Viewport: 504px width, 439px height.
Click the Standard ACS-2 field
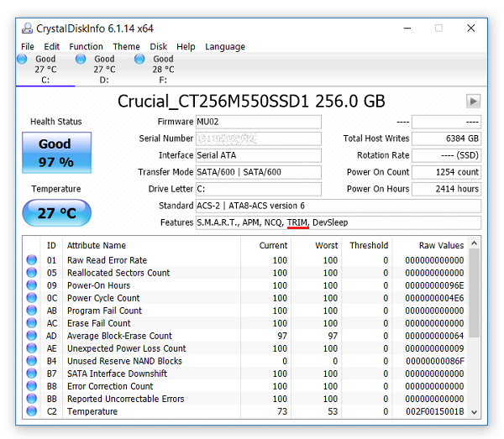(x=339, y=206)
